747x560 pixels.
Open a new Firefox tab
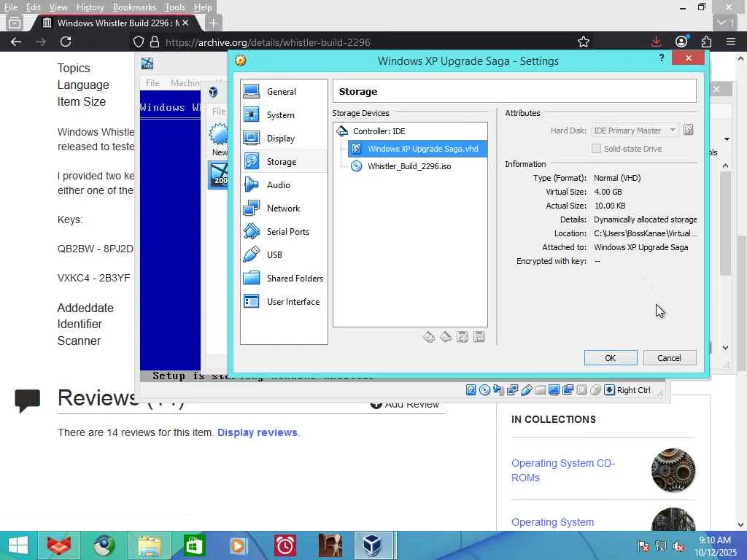[214, 23]
